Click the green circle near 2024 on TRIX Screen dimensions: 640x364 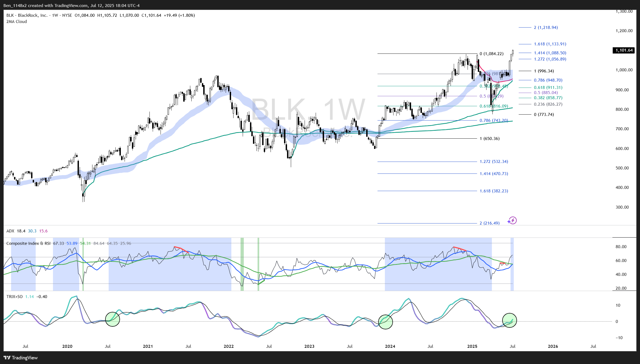[385, 322]
